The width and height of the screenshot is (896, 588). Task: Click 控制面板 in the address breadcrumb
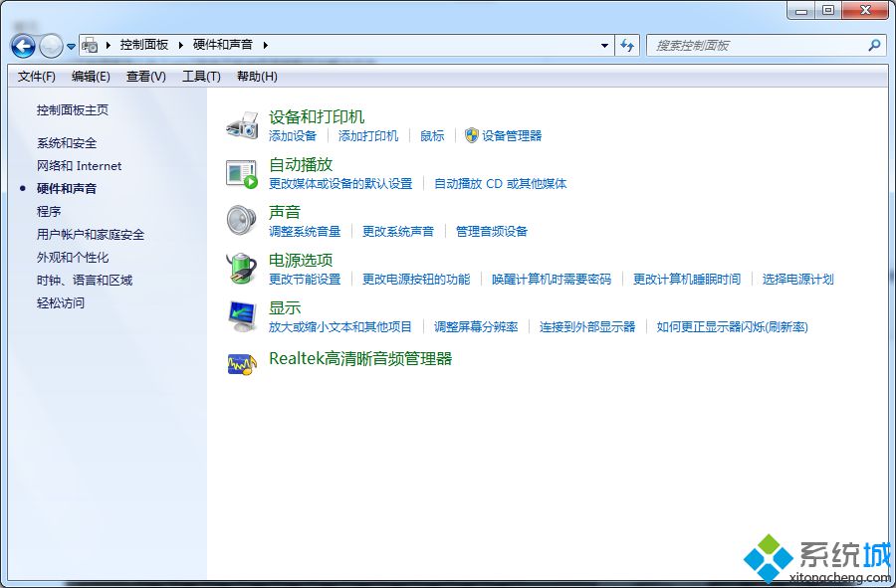tap(144, 45)
